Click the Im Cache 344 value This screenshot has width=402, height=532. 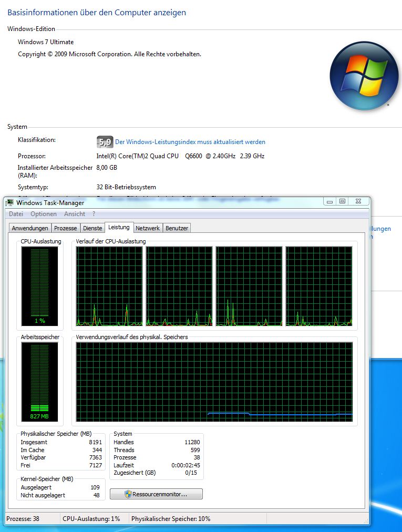coord(97,450)
